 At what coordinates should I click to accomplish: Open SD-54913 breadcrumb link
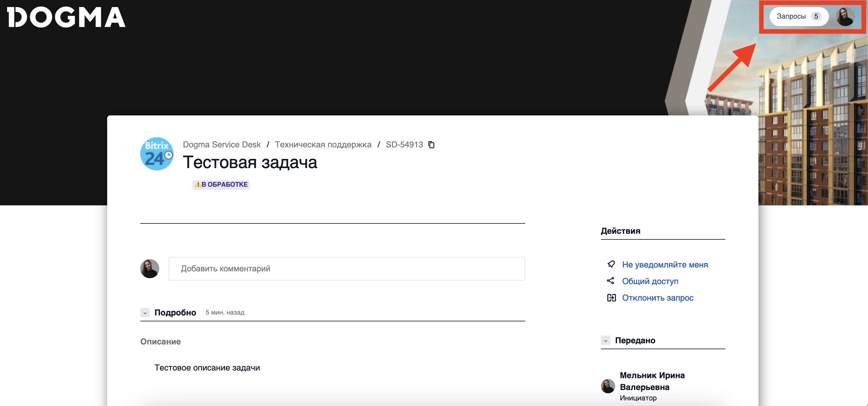pos(404,144)
